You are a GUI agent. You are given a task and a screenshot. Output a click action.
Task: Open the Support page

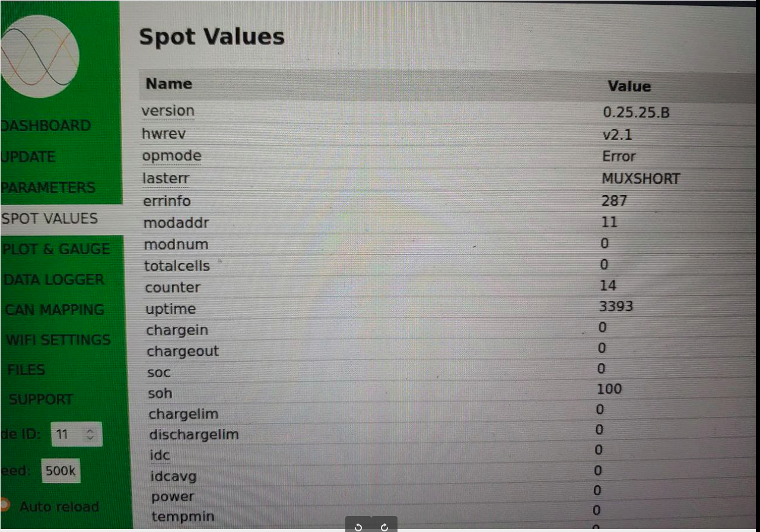41,400
